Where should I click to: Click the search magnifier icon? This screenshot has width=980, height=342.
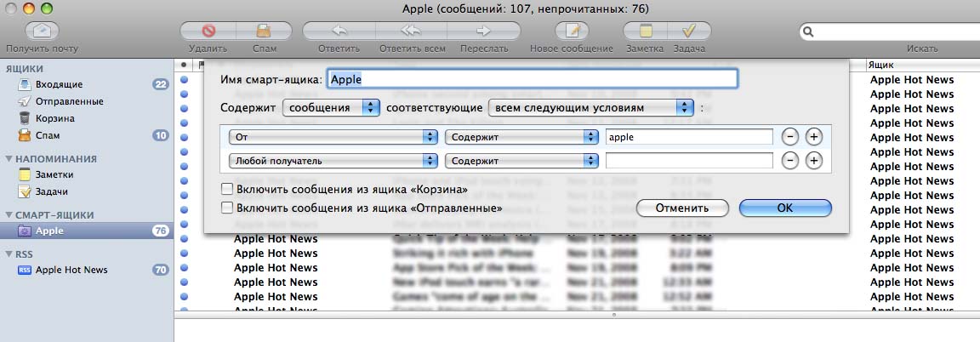pyautogui.click(x=808, y=31)
